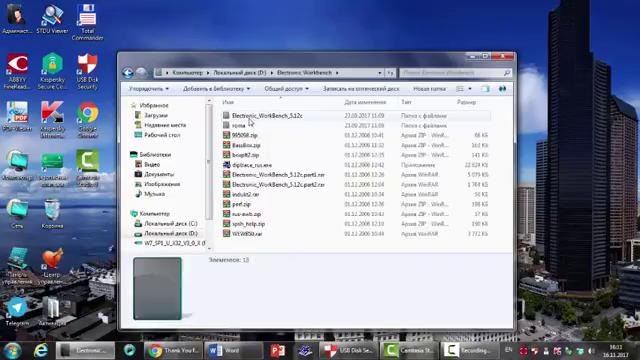This screenshot has height=360, width=640.
Task: Open the Добавить в библиотеку dropdown
Action: [x=216, y=89]
